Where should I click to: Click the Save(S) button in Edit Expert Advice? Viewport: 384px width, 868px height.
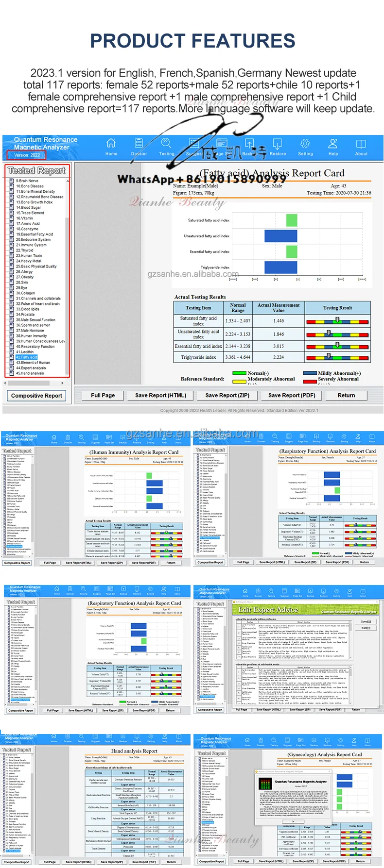click(x=366, y=621)
